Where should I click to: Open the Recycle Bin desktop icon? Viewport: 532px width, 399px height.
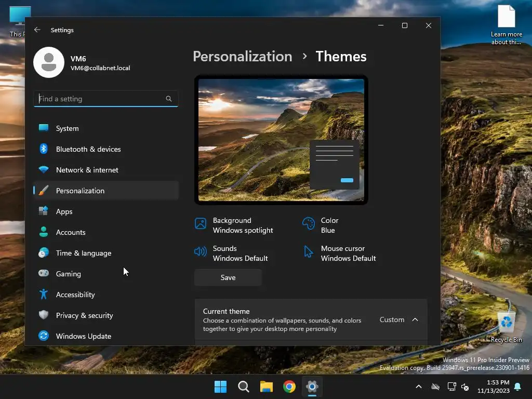(506, 327)
